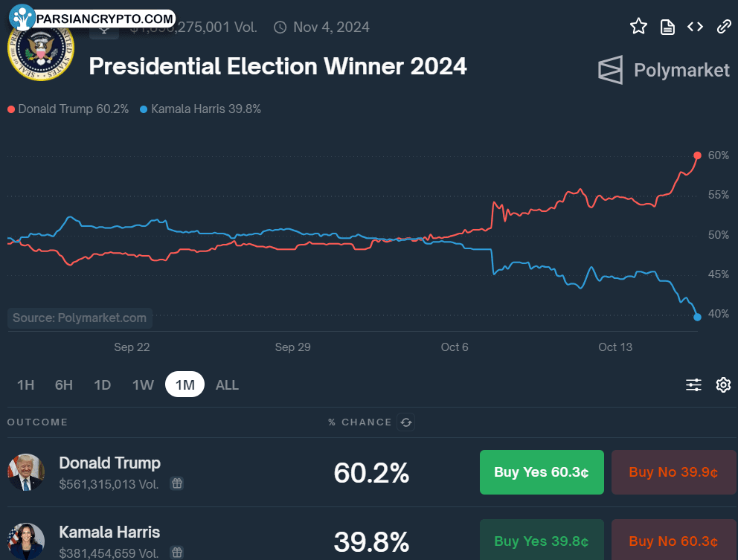Switch chart to 6H range
Image resolution: width=738 pixels, height=560 pixels.
coord(63,385)
